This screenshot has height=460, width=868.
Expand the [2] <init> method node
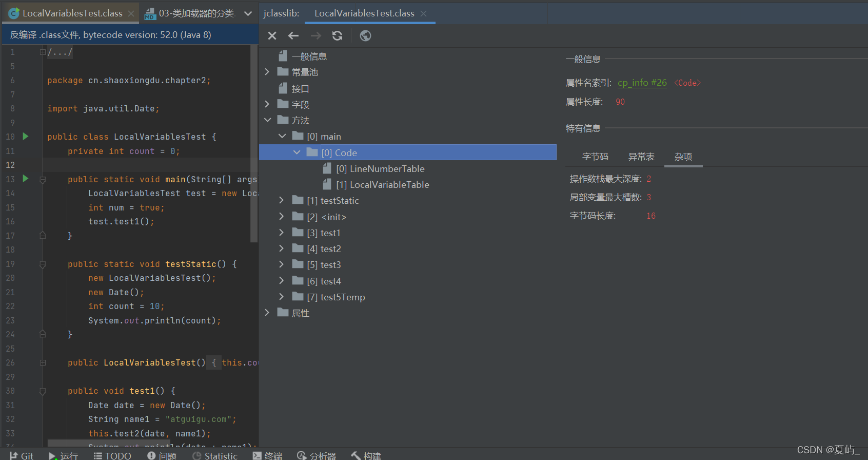pyautogui.click(x=281, y=217)
